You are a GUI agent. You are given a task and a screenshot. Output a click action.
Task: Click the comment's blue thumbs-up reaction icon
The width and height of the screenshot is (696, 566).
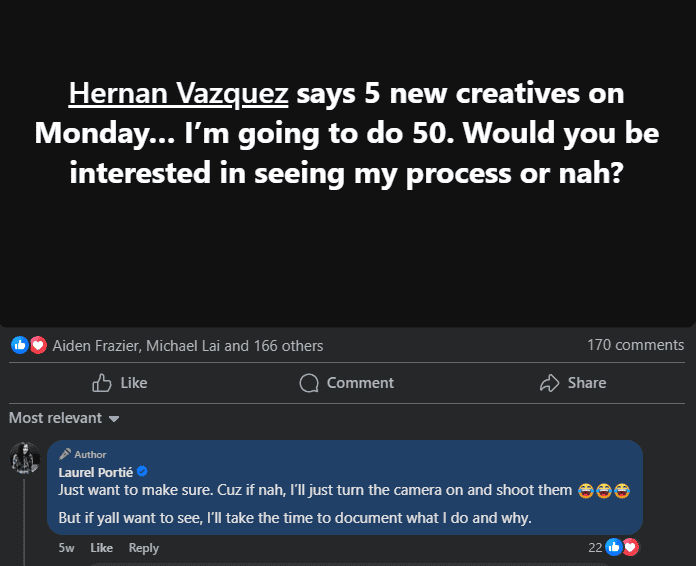pyautogui.click(x=613, y=547)
